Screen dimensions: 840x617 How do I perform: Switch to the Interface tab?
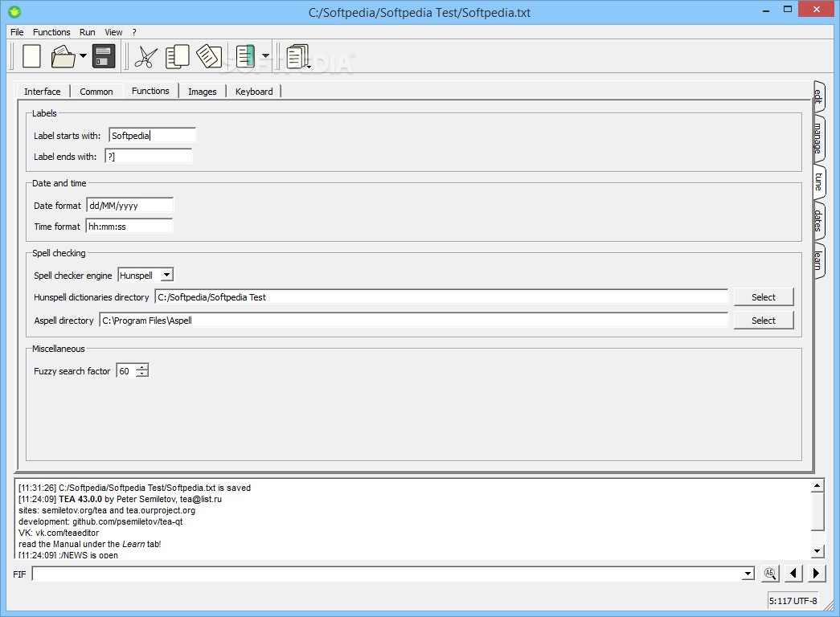click(43, 92)
